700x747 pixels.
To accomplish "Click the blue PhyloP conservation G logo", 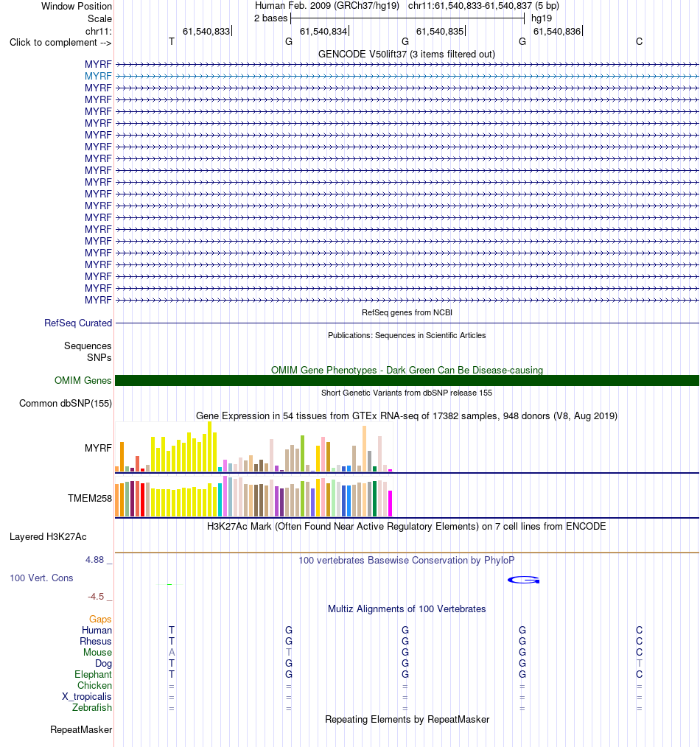I will [523, 580].
